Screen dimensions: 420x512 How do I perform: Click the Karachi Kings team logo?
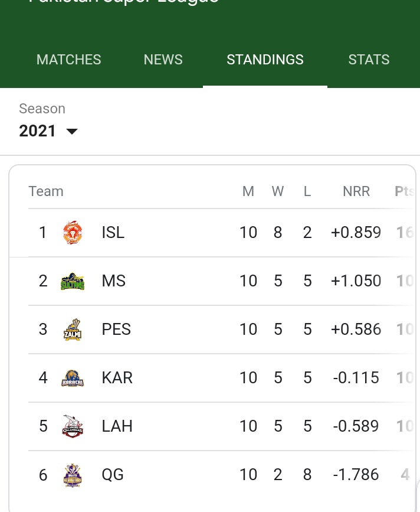coord(73,378)
